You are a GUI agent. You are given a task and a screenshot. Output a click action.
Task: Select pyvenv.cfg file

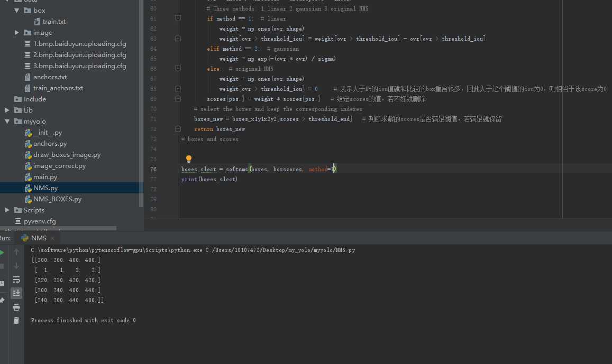coord(35,221)
